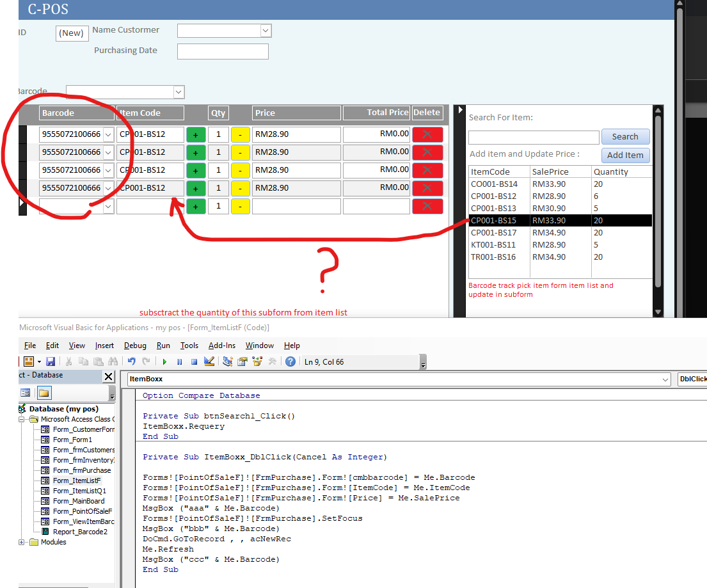The width and height of the screenshot is (707, 588).
Task: Click the blue Help question mark icon
Action: [x=290, y=362]
